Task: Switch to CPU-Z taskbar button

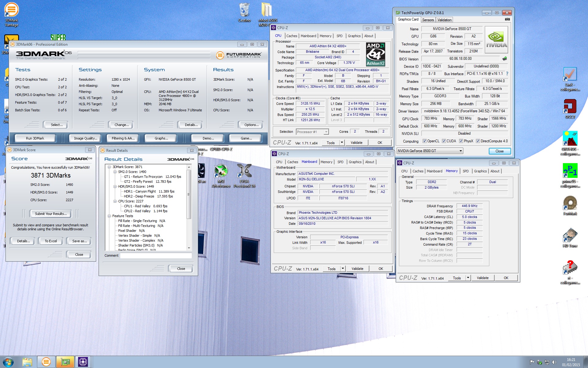Action: pos(83,362)
